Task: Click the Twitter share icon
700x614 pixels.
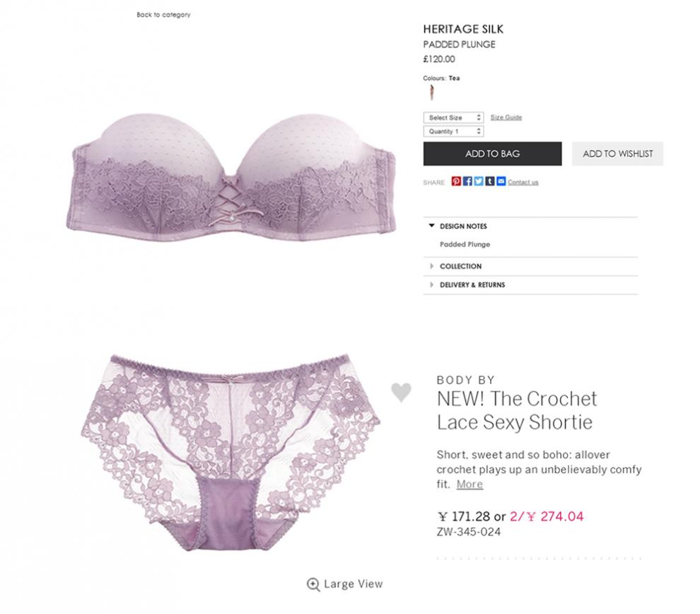Action: pos(479,181)
